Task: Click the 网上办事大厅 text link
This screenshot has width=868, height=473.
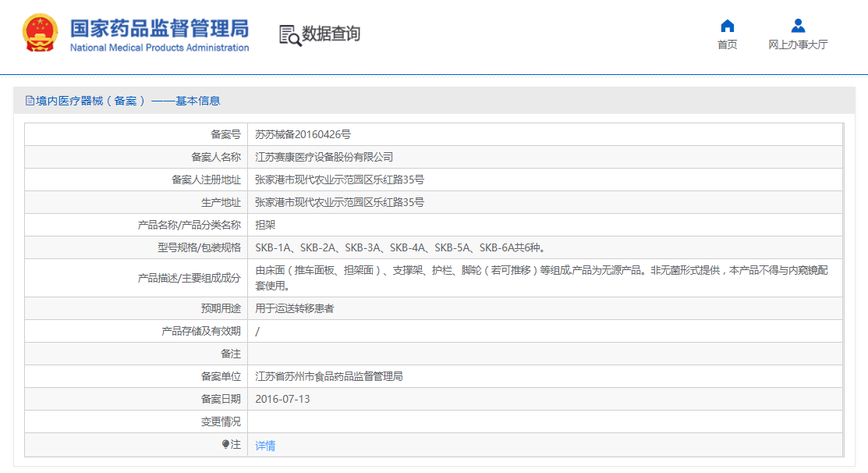Action: pos(798,44)
